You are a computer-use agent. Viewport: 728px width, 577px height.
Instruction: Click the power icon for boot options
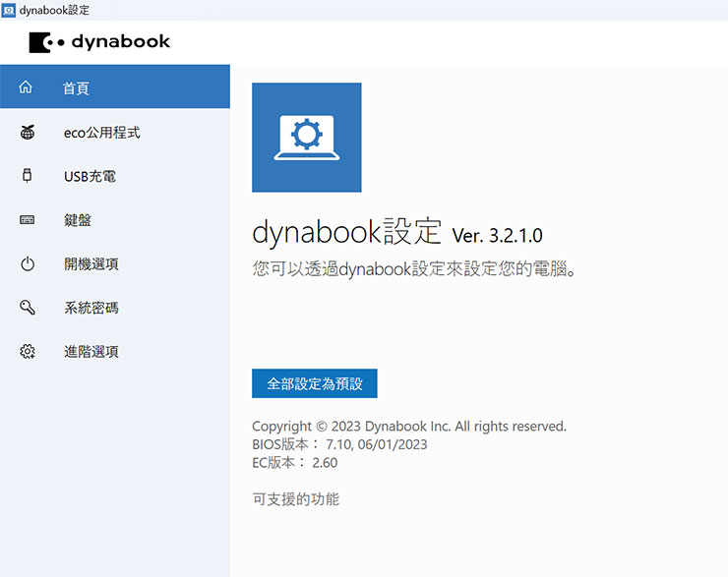click(x=28, y=263)
